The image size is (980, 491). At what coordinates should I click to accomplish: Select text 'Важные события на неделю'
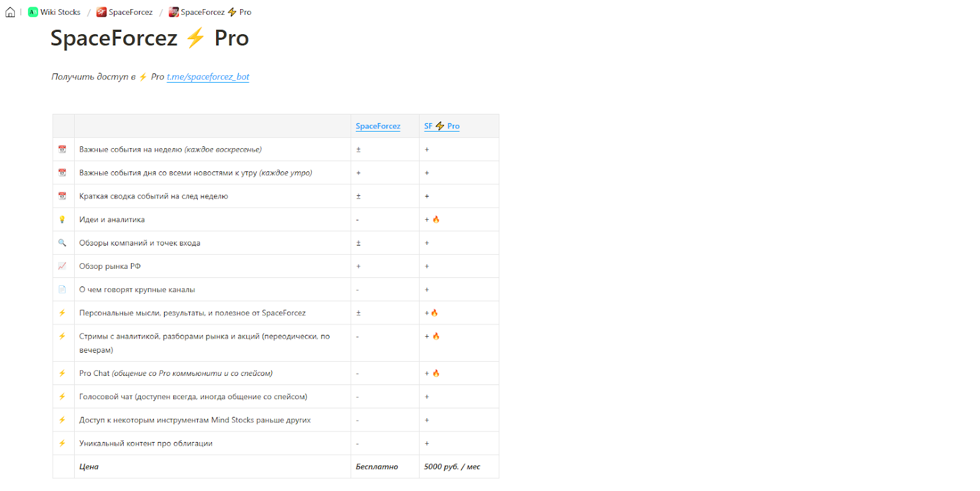pos(130,149)
